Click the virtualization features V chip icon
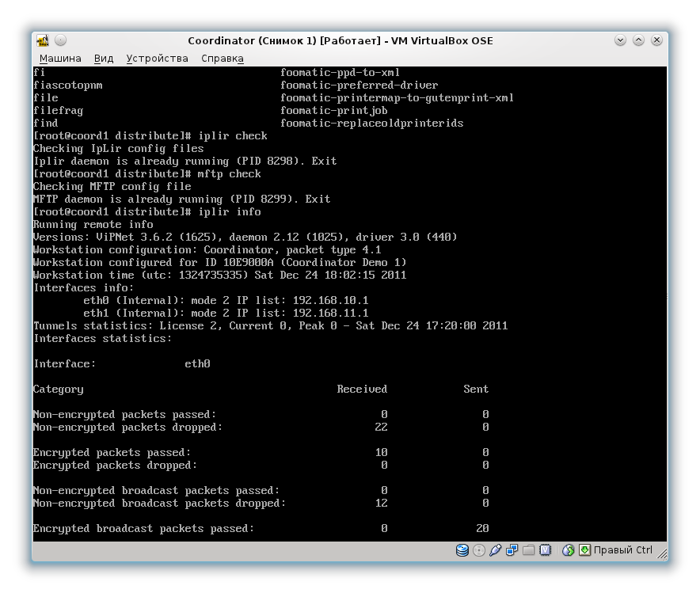The image size is (700, 593). [545, 550]
